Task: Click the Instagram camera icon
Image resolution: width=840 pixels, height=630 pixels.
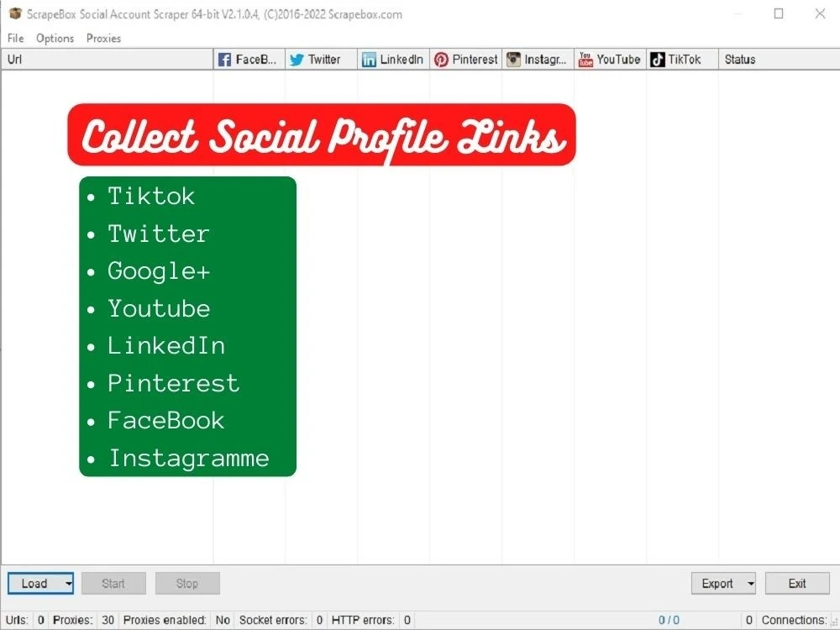Action: coord(513,60)
